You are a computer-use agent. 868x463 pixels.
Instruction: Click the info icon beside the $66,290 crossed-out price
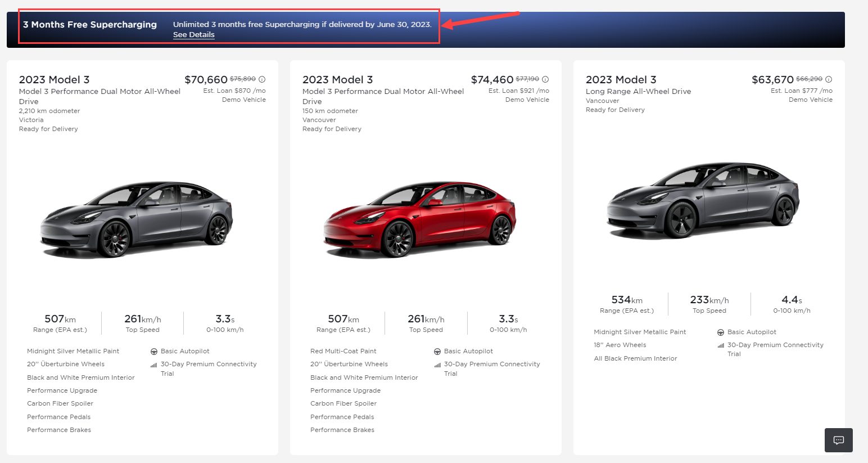click(828, 79)
